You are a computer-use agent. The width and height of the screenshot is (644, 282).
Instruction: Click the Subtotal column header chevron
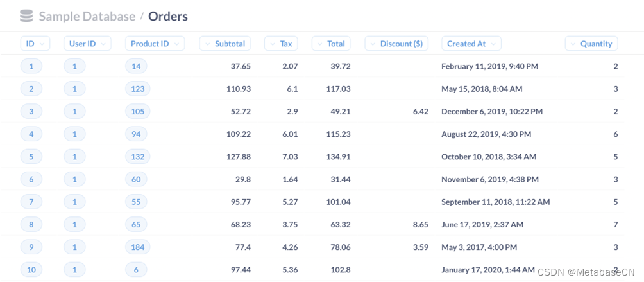pos(207,44)
